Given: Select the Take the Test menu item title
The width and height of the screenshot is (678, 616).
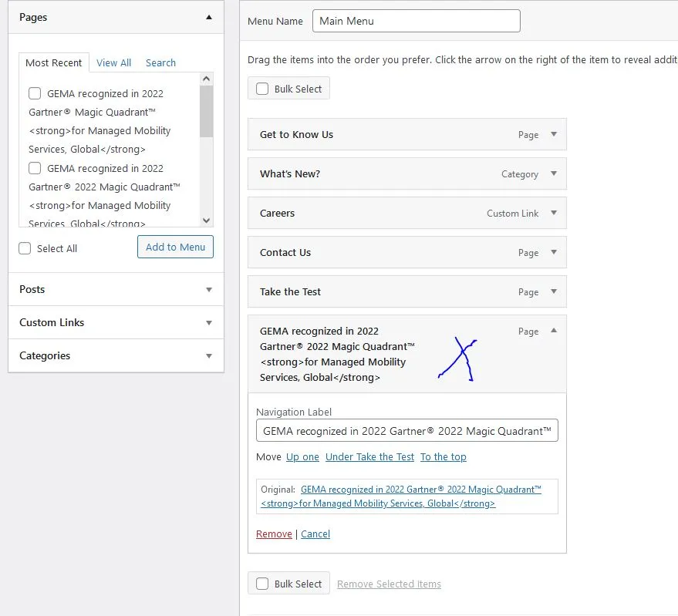Looking at the screenshot, I should coord(290,291).
